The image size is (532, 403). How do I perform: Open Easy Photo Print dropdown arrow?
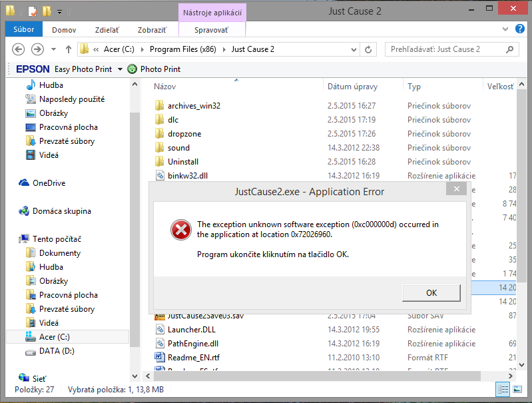[120, 69]
